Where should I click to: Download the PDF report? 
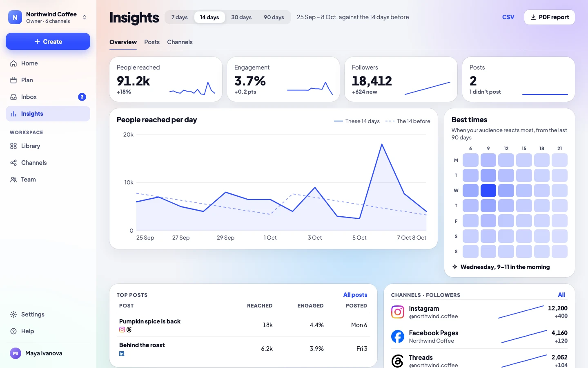(550, 17)
